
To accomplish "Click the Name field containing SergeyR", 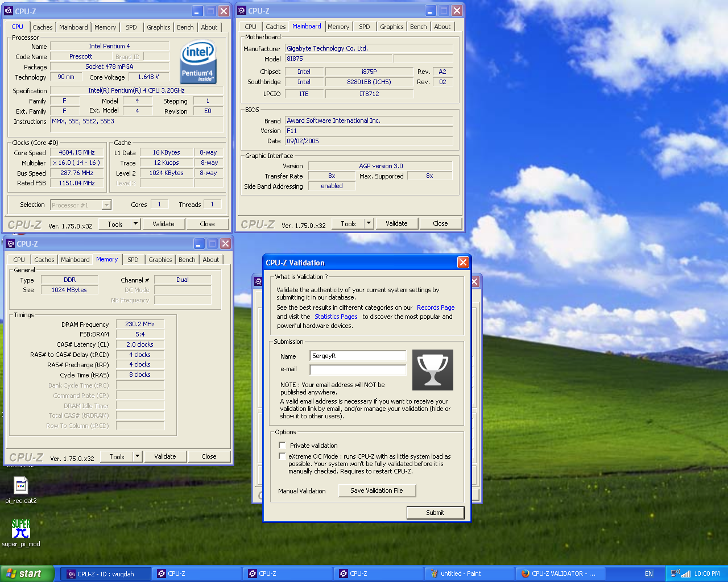I will pyautogui.click(x=358, y=356).
